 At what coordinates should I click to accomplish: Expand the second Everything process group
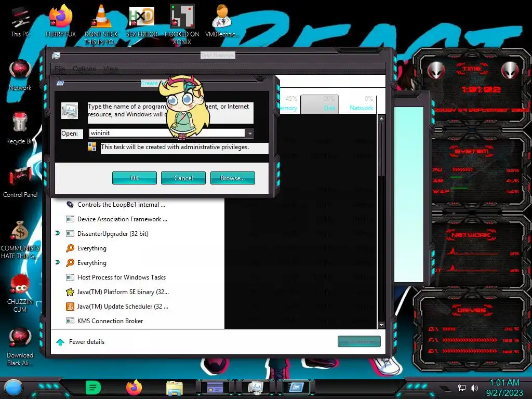(58, 262)
